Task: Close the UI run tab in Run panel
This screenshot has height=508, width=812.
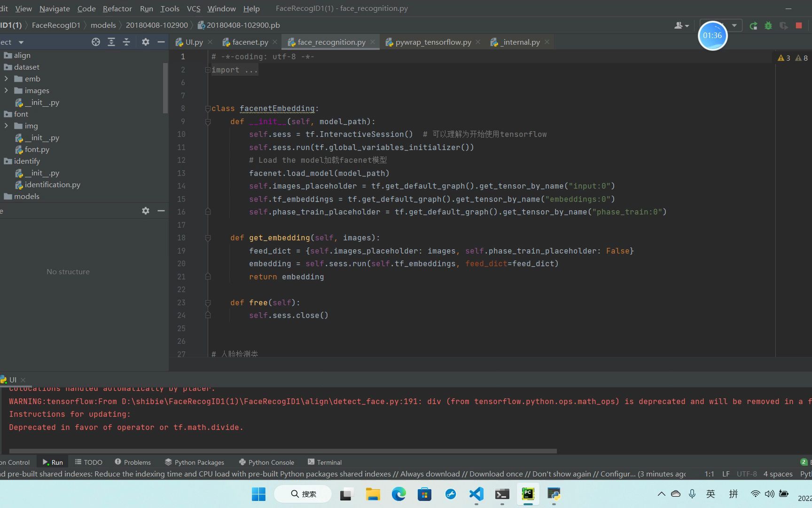Action: tap(23, 380)
